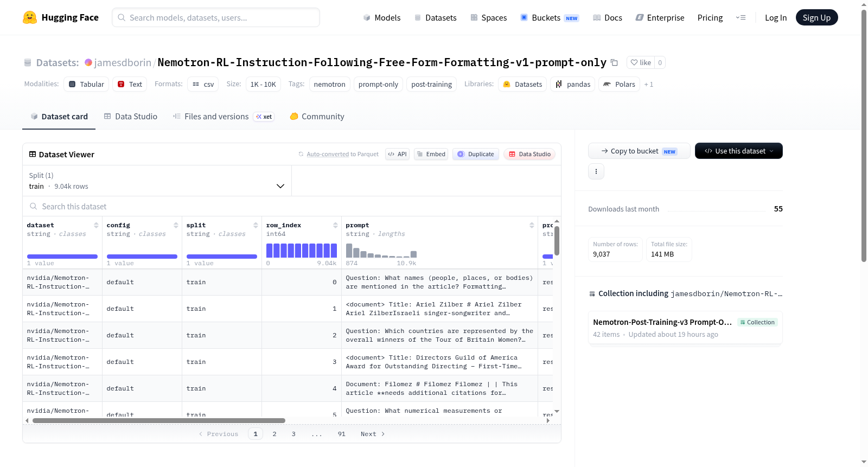Viewport: 868px width, 467px height.
Task: Open the Use this dataset dropdown
Action: [x=739, y=151]
